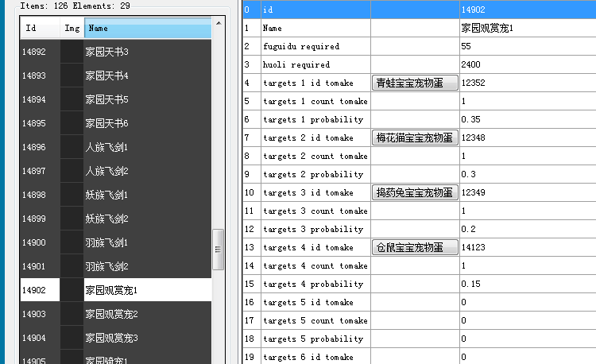Click the 'targets 4 probability' label

(x=313, y=285)
